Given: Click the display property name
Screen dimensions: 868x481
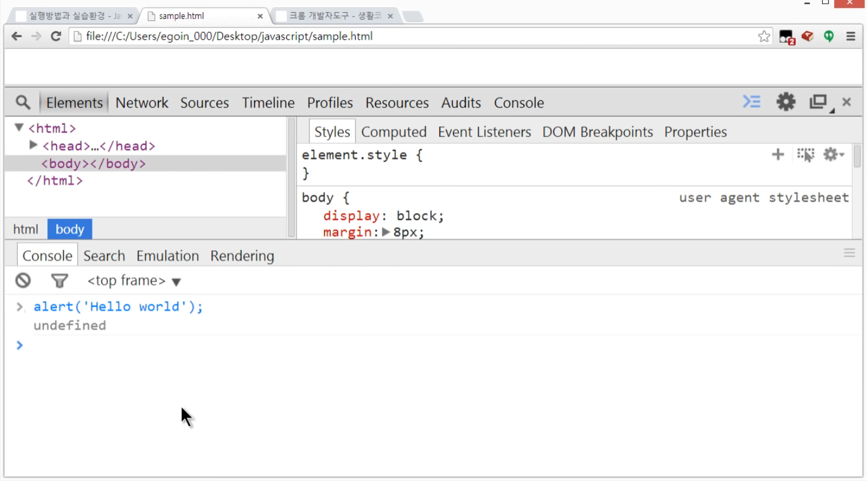Looking at the screenshot, I should click(x=352, y=216).
